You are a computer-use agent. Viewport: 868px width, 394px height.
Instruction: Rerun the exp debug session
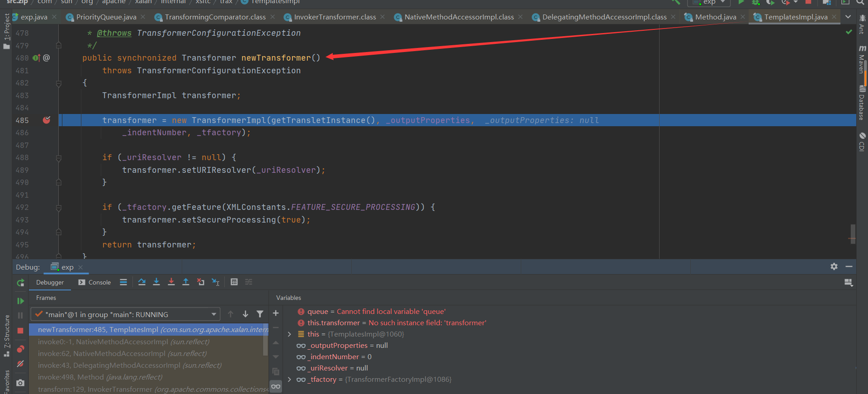pyautogui.click(x=20, y=283)
